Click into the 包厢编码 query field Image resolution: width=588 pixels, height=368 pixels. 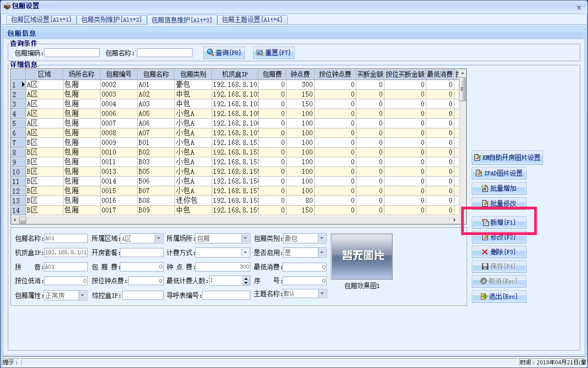coord(72,53)
